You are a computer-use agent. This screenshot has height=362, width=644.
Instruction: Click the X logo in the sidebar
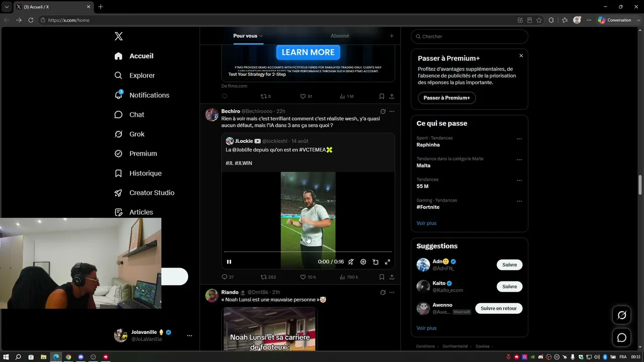click(x=119, y=36)
